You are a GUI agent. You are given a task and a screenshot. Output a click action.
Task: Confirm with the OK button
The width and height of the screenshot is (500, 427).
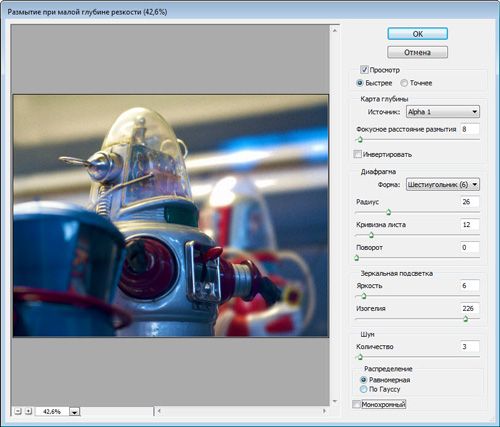[417, 34]
